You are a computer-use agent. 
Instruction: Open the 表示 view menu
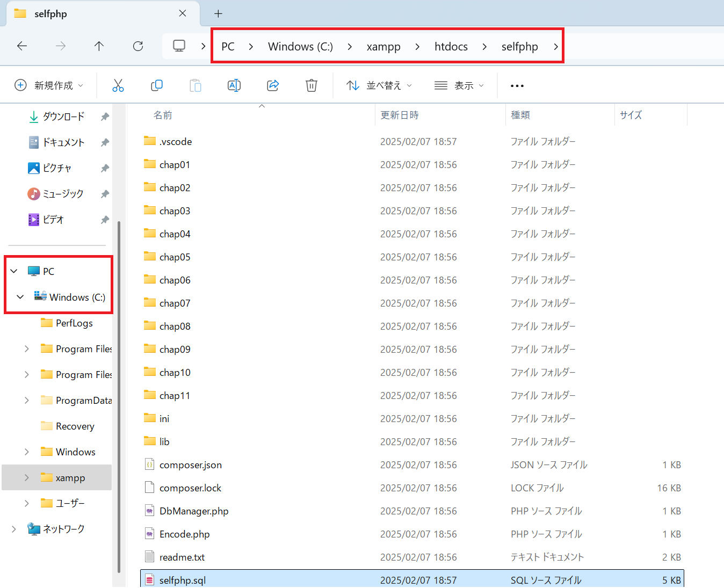tap(459, 85)
